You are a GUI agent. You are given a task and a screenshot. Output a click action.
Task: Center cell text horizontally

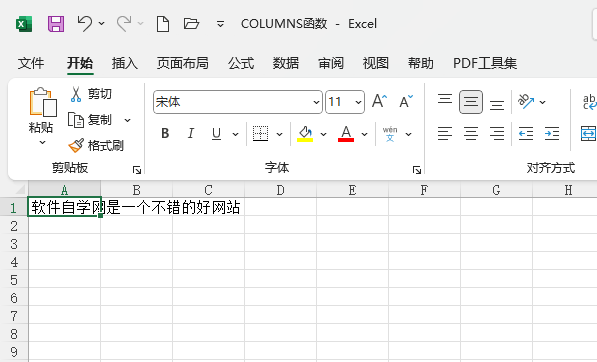[471, 134]
